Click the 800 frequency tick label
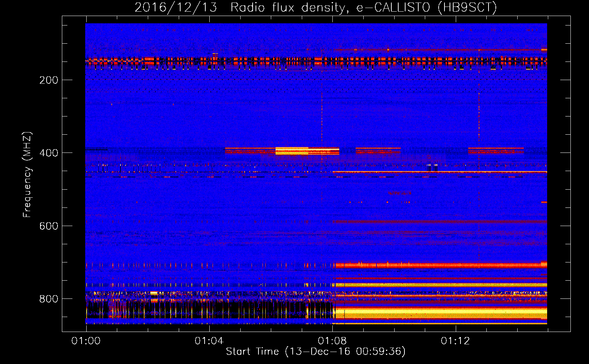The image size is (589, 364). 49,299
